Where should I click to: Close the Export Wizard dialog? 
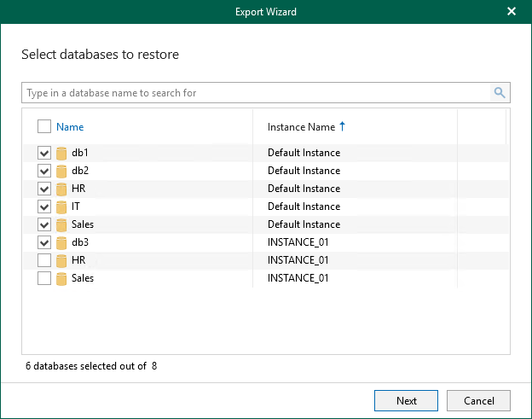(x=512, y=12)
